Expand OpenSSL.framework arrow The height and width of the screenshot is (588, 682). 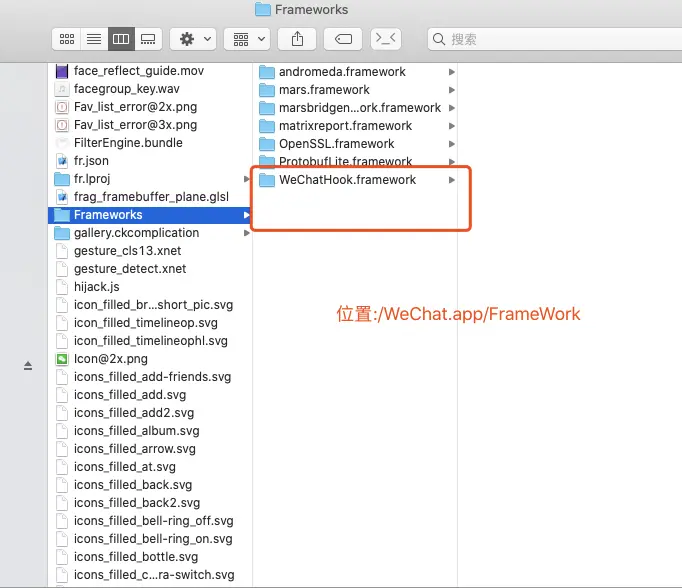[451, 144]
